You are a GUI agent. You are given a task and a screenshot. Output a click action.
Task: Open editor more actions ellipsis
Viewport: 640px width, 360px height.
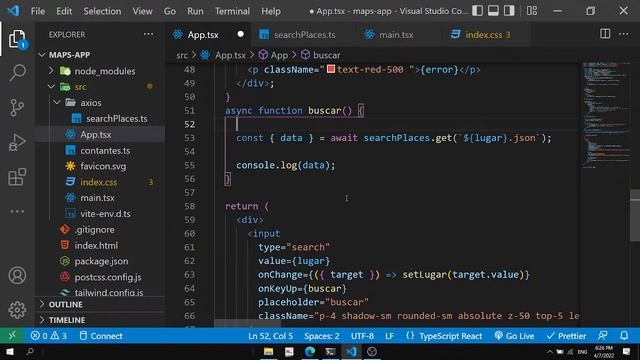click(x=624, y=34)
